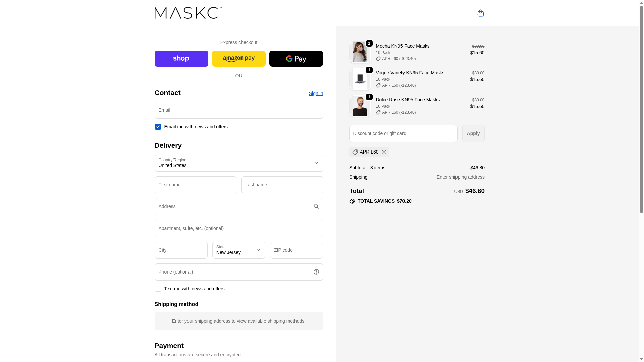Follow the Sign in link

[x=316, y=93]
